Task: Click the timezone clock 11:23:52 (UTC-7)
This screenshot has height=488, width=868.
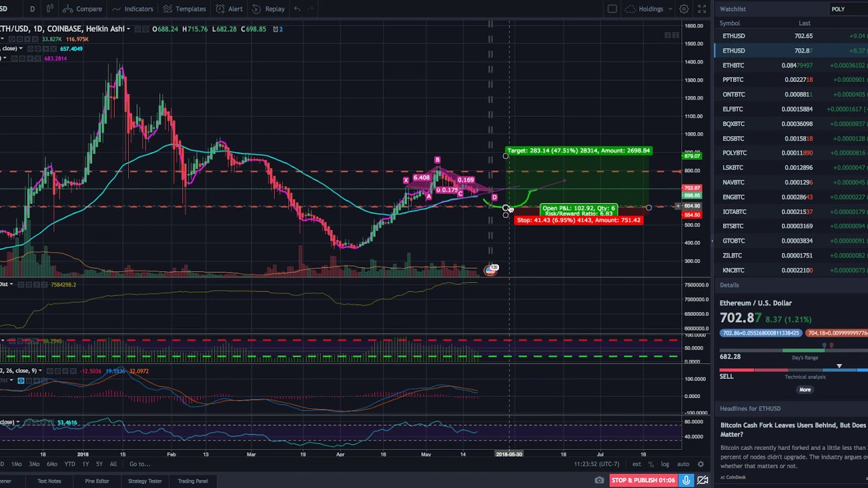Action: point(596,464)
